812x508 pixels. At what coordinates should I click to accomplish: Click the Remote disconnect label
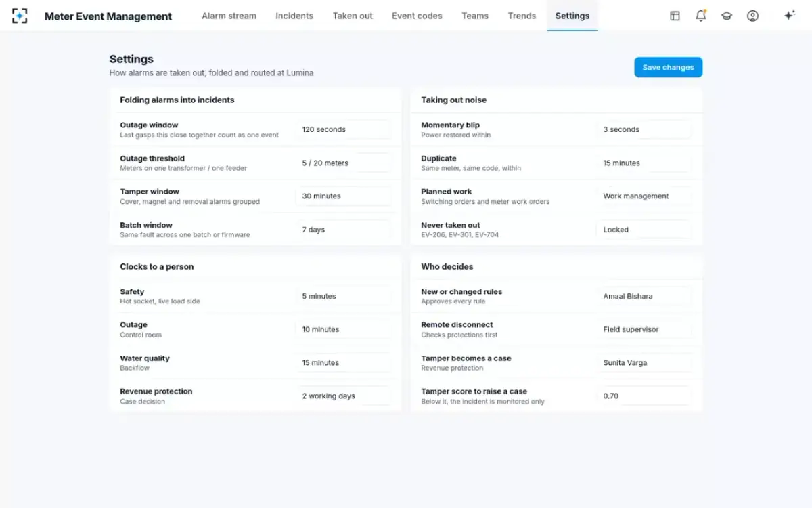(x=457, y=324)
